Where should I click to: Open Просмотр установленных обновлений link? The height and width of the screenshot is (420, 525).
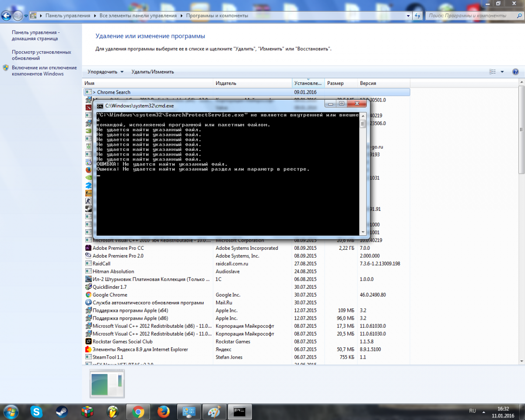click(x=41, y=55)
